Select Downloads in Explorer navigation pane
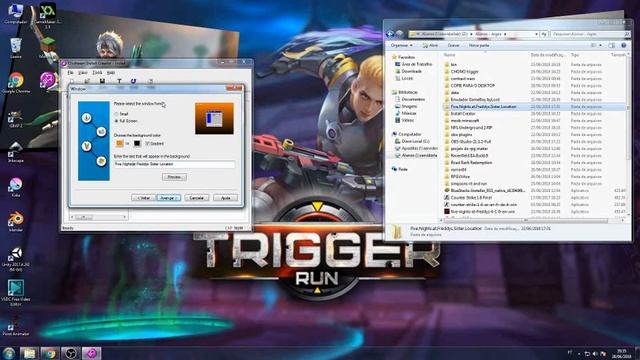Image resolution: width=640 pixels, height=360 pixels. point(409,71)
